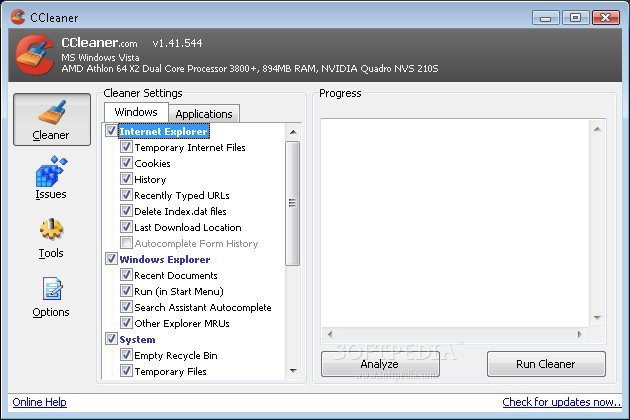Click the CCleaner.com header title
Screen dimensions: 630x420
tap(99, 43)
